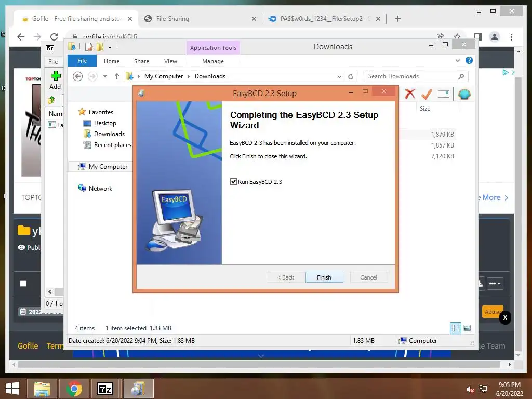Click the Add button in 7-Zip window
Viewport: 532px width, 399px height.
coord(55,80)
